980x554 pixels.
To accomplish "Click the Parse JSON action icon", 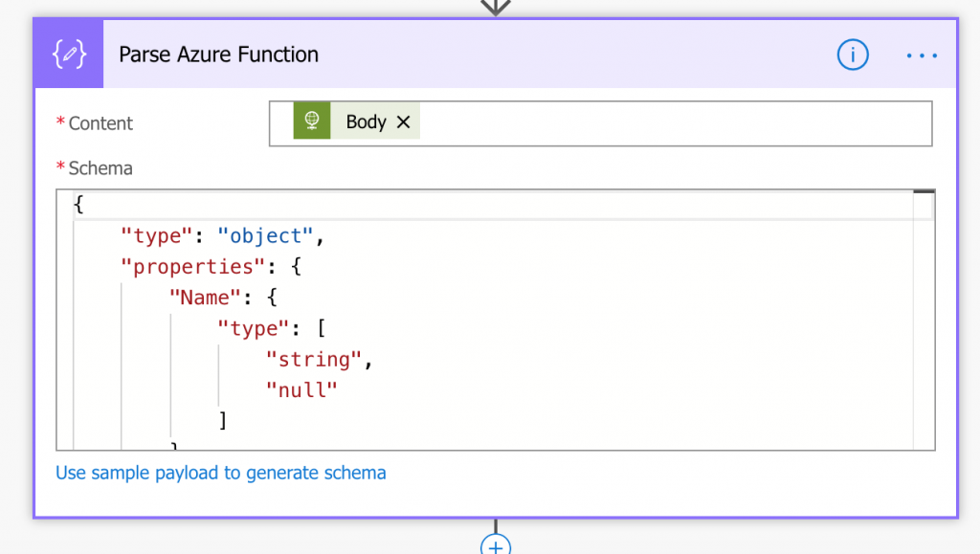I will pos(69,55).
